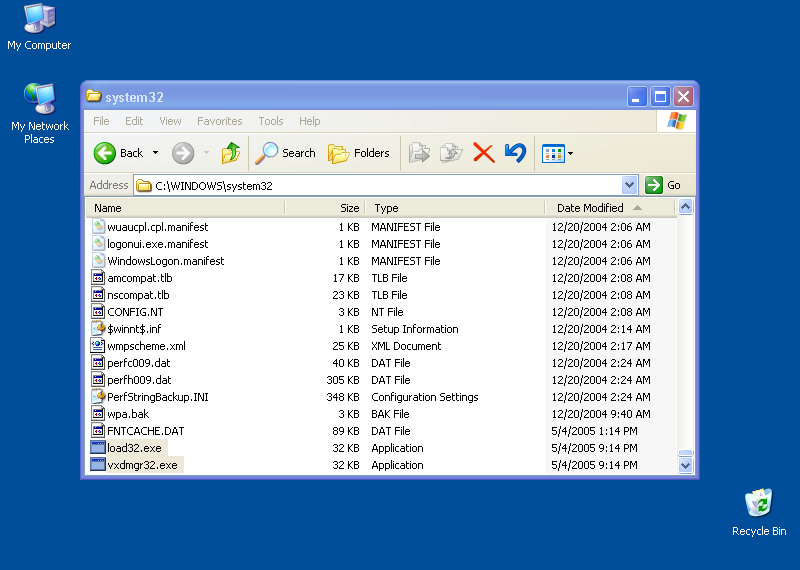The height and width of the screenshot is (570, 800).
Task: Open the View menu
Action: pyautogui.click(x=170, y=121)
